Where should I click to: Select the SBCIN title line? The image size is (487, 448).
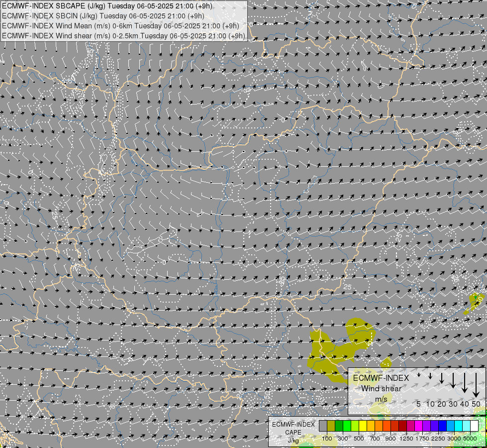(x=103, y=16)
